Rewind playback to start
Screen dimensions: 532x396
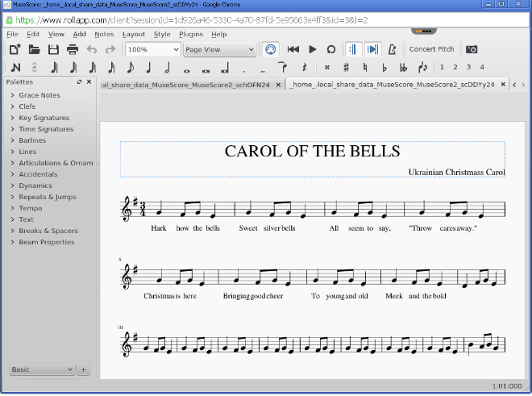click(x=293, y=49)
